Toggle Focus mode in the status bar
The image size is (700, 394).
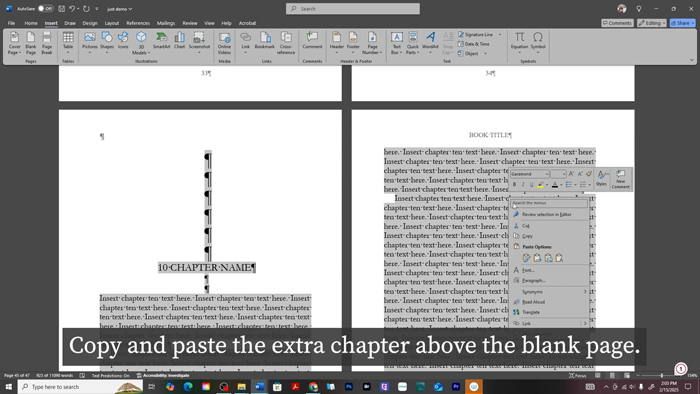click(x=578, y=376)
